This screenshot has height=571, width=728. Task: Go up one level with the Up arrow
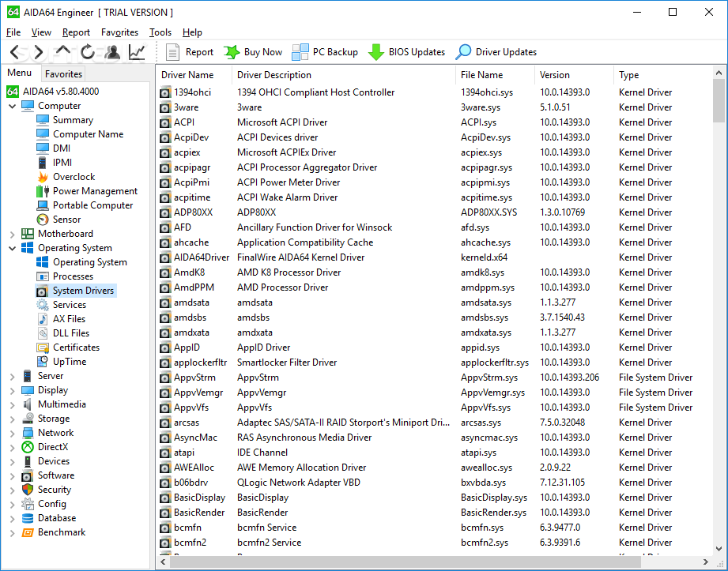tap(62, 51)
